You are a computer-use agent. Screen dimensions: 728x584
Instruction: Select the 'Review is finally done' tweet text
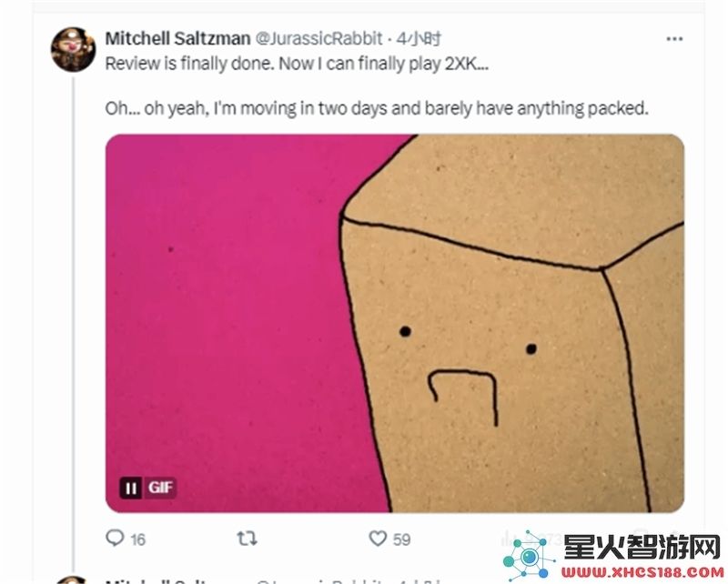click(x=298, y=64)
